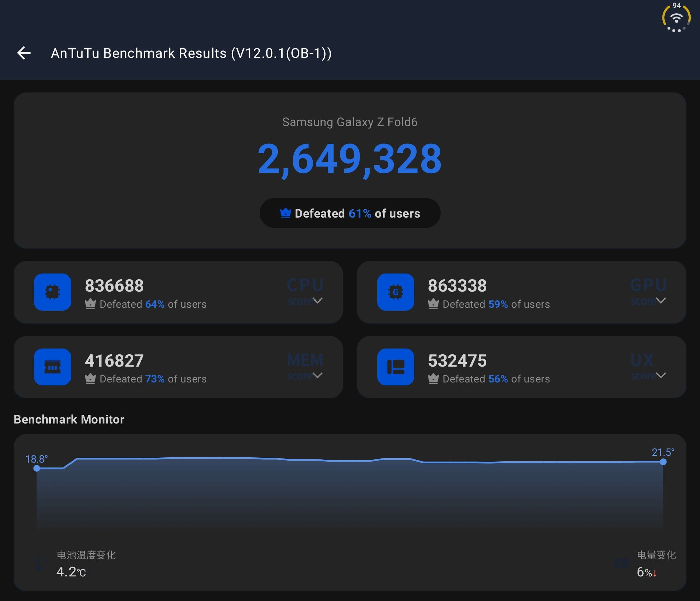Select the AnTuTu Benchmark Results title
Image resolution: width=700 pixels, height=601 pixels.
191,53
